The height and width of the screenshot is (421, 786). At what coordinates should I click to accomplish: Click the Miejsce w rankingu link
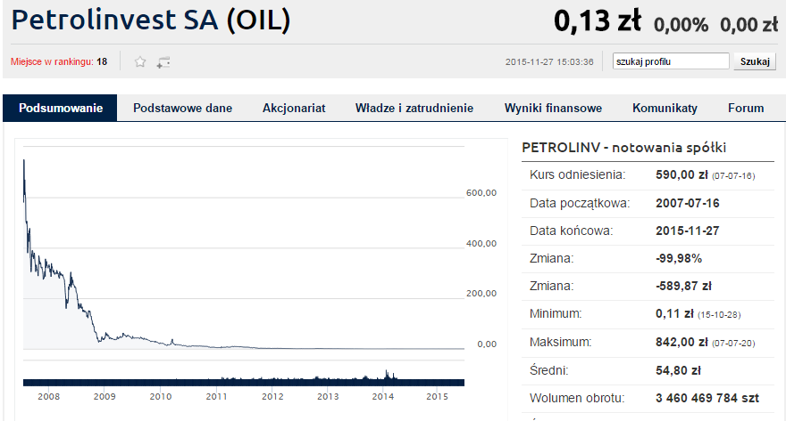click(52, 62)
